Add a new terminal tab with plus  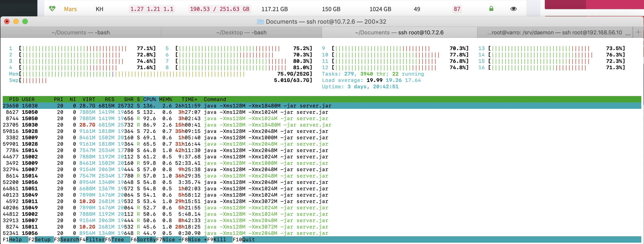point(638,32)
